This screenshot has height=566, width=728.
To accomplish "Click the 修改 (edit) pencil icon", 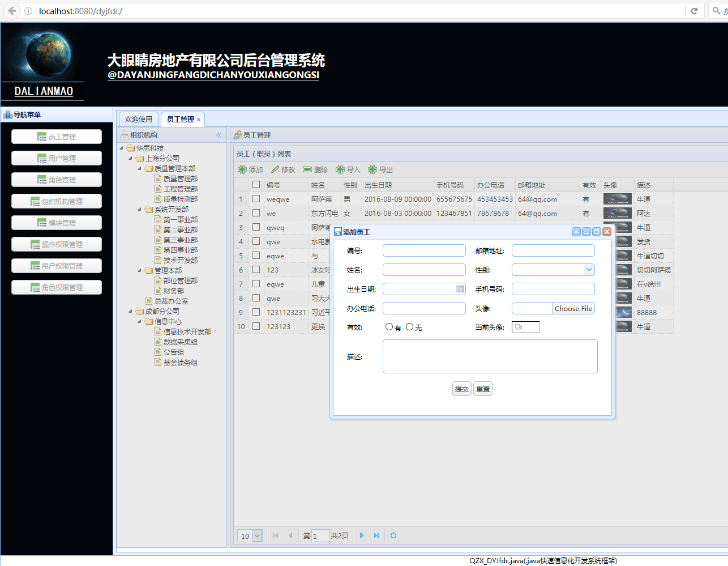I will tap(275, 169).
